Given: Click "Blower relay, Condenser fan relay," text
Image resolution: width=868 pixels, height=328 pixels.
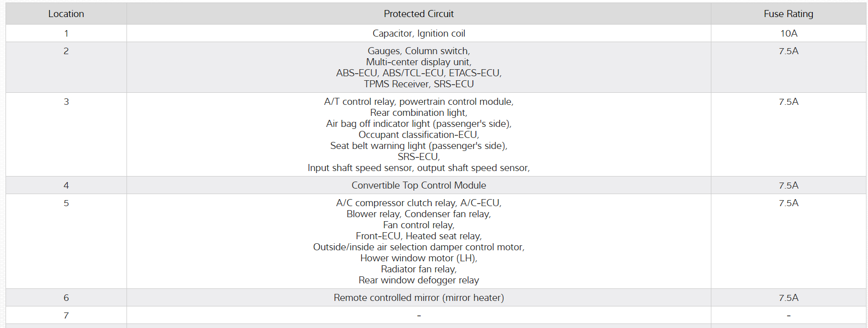Looking at the screenshot, I should (x=419, y=214).
